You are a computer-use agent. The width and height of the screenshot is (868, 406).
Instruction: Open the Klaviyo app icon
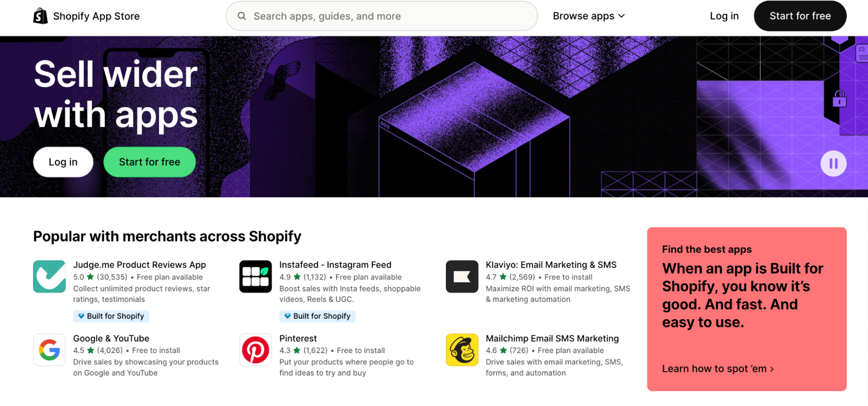coord(462,277)
